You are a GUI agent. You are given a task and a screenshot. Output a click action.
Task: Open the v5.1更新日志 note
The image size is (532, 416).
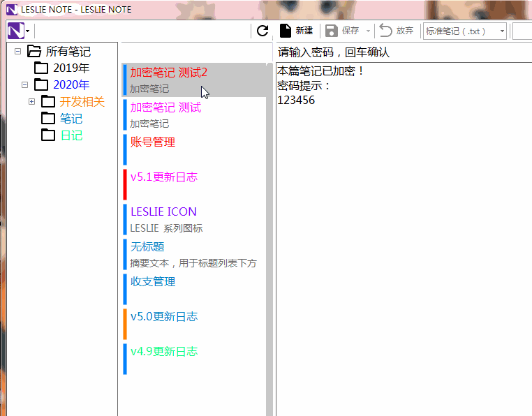(193, 184)
